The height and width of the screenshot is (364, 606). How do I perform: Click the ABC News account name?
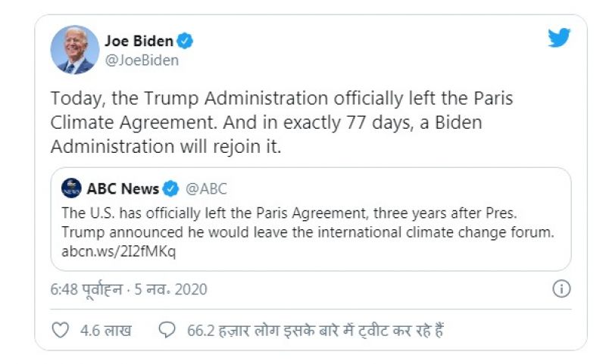click(123, 188)
